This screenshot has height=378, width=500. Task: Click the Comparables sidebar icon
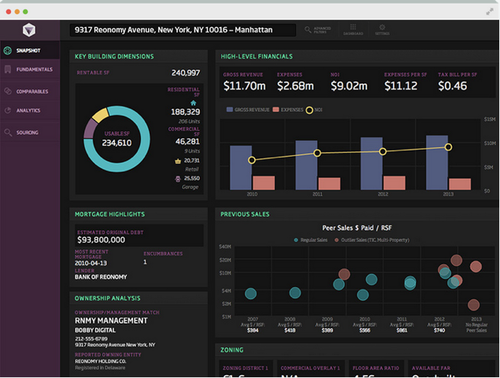pos(8,91)
